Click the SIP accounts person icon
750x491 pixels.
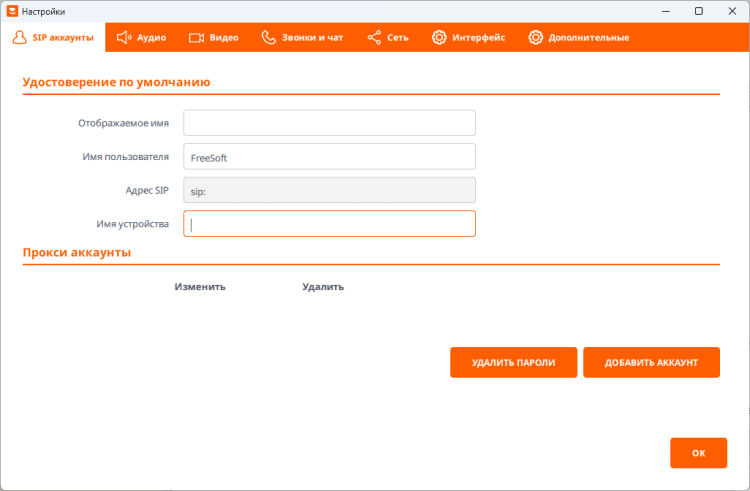19,38
